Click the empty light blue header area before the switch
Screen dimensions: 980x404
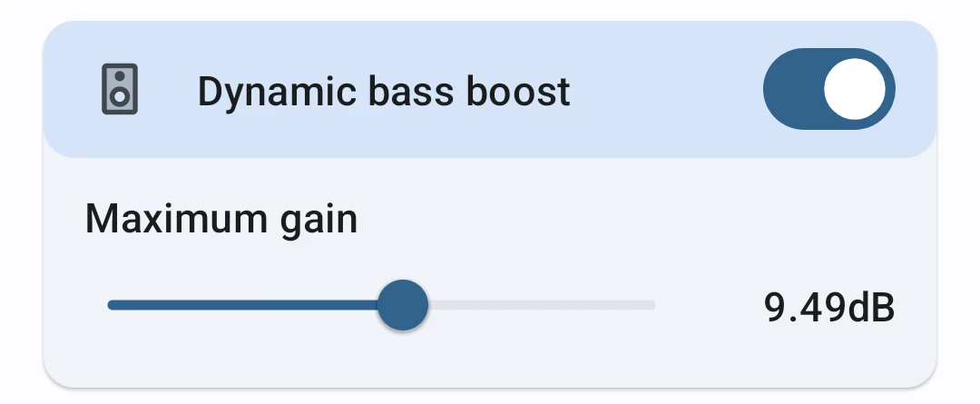click(667, 91)
